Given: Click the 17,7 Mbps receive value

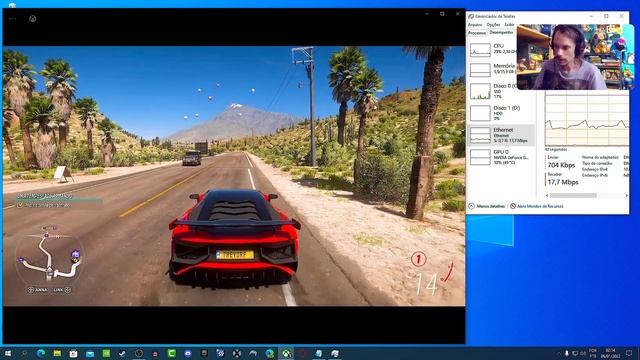Looking at the screenshot, I should pyautogui.click(x=563, y=182).
